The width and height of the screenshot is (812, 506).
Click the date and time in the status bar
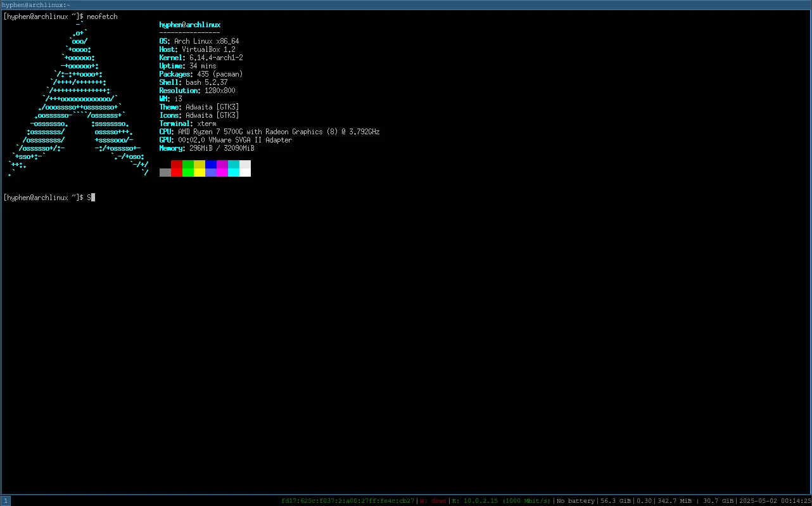(x=775, y=501)
